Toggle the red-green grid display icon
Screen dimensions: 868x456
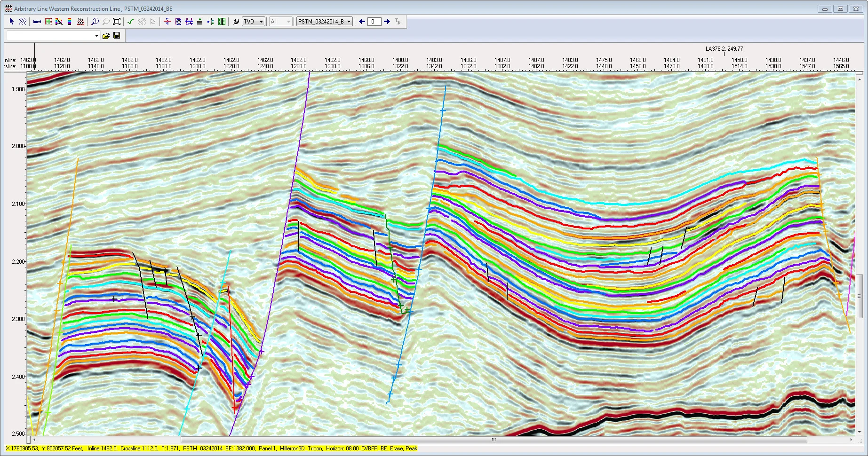point(48,22)
